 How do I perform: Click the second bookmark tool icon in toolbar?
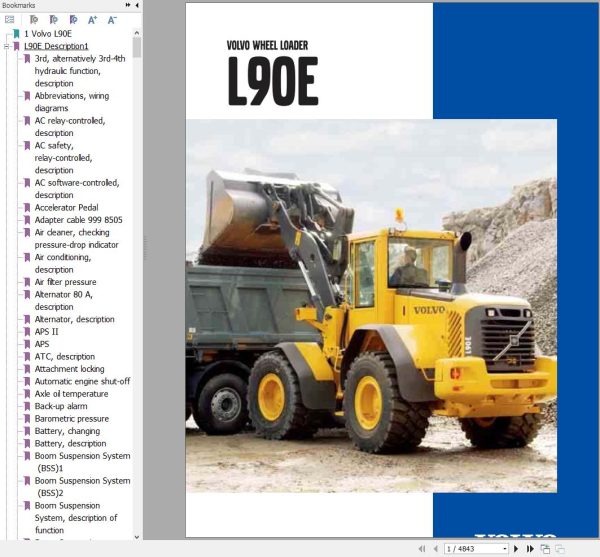point(54,20)
